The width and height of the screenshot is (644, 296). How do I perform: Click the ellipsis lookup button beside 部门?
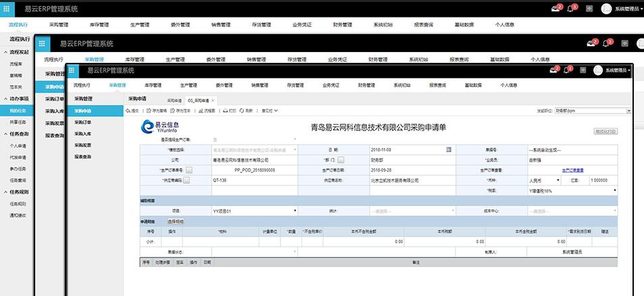[x=341, y=159]
